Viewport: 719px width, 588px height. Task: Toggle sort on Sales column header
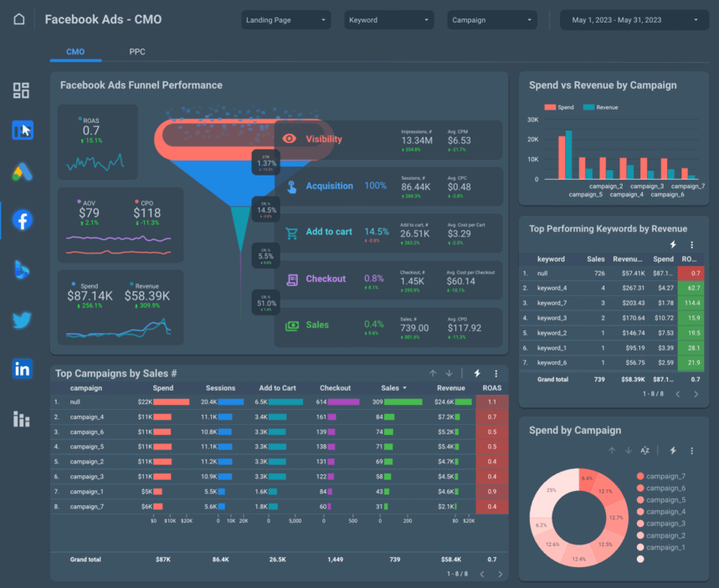click(394, 388)
